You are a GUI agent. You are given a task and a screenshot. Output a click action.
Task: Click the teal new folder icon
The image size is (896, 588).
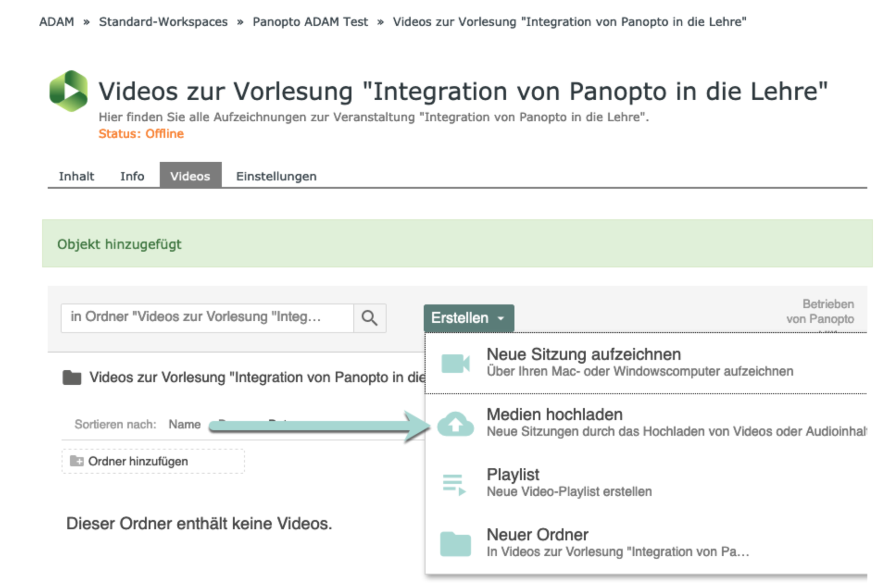(455, 544)
